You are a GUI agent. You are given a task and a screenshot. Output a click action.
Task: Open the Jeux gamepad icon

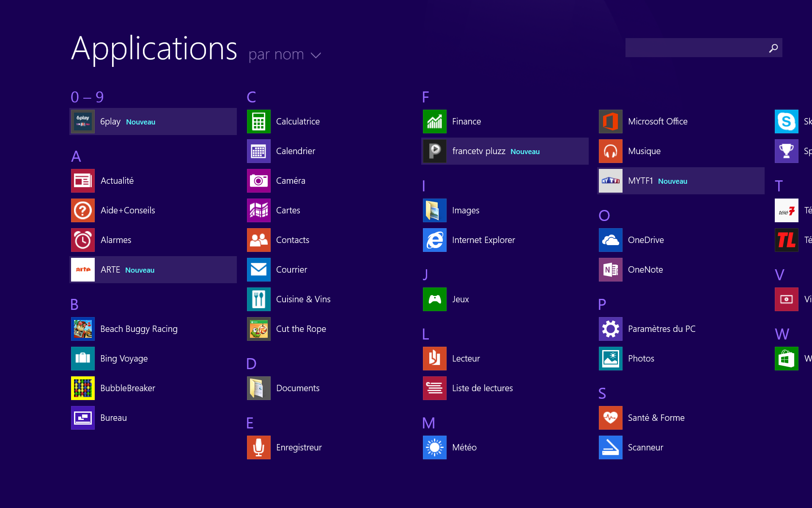[x=435, y=299]
